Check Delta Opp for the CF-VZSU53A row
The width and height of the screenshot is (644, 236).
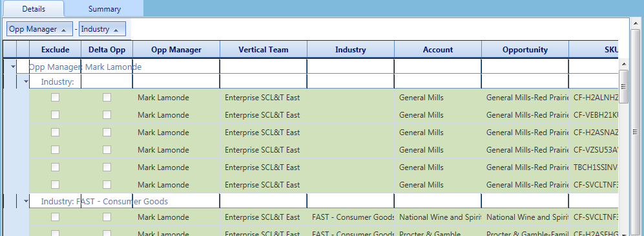pyautogui.click(x=107, y=149)
